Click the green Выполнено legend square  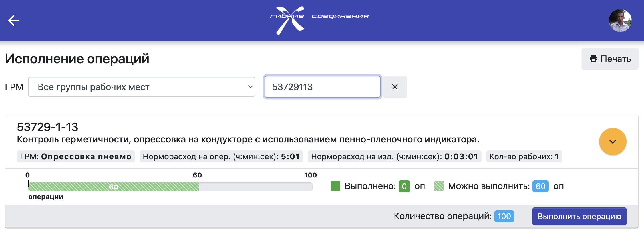point(335,186)
